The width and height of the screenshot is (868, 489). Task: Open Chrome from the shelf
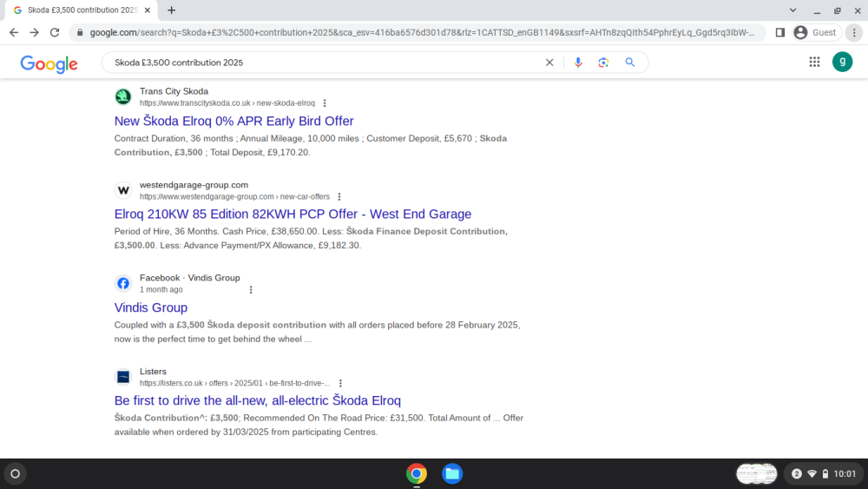tap(417, 473)
